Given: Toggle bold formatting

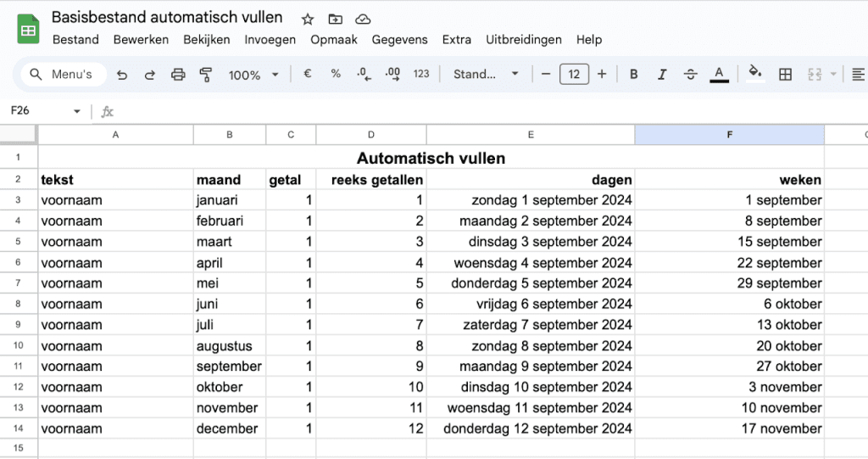Looking at the screenshot, I should pyautogui.click(x=634, y=75).
